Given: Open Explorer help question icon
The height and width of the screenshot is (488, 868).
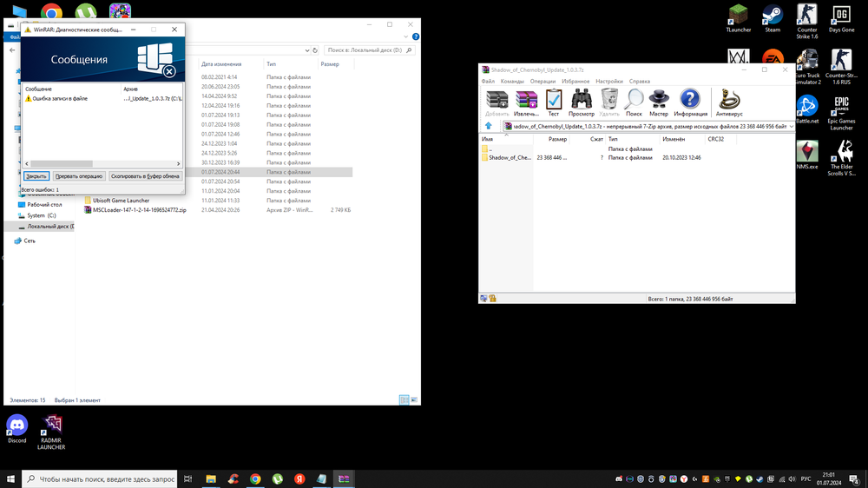Looking at the screenshot, I should pyautogui.click(x=416, y=36).
